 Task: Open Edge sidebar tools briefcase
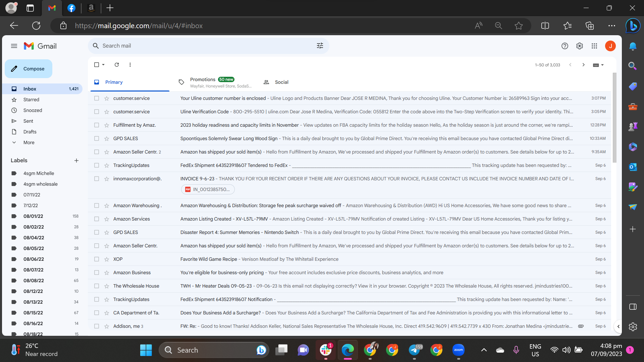point(633,107)
